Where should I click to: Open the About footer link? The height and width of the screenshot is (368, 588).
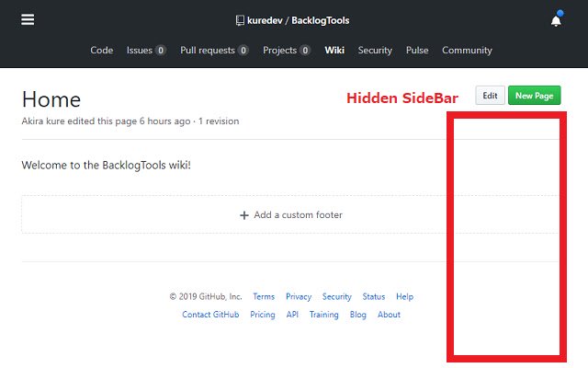pyautogui.click(x=389, y=315)
